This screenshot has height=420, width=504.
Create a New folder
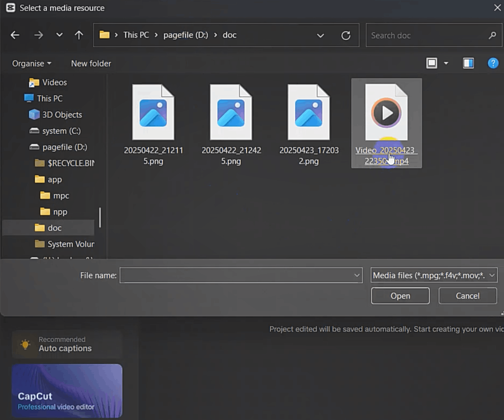pos(91,63)
